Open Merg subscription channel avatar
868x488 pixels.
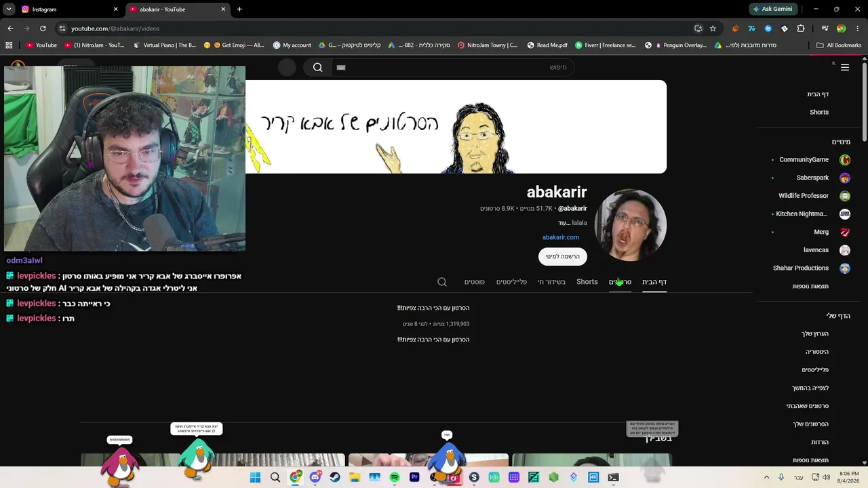(x=845, y=232)
